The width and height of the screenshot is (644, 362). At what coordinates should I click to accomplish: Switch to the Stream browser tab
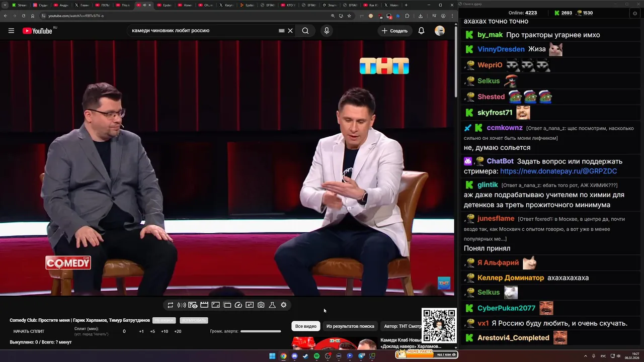(x=19, y=5)
